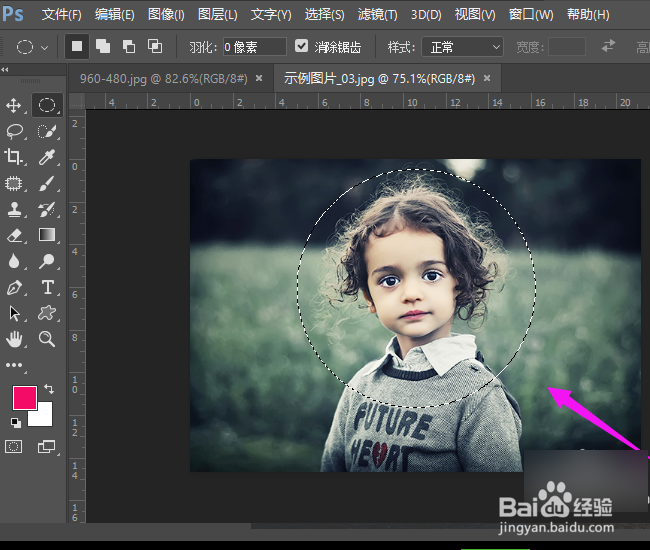Screen dimensions: 650x550
Task: Select the History Brush tool
Action: pyautogui.click(x=47, y=209)
